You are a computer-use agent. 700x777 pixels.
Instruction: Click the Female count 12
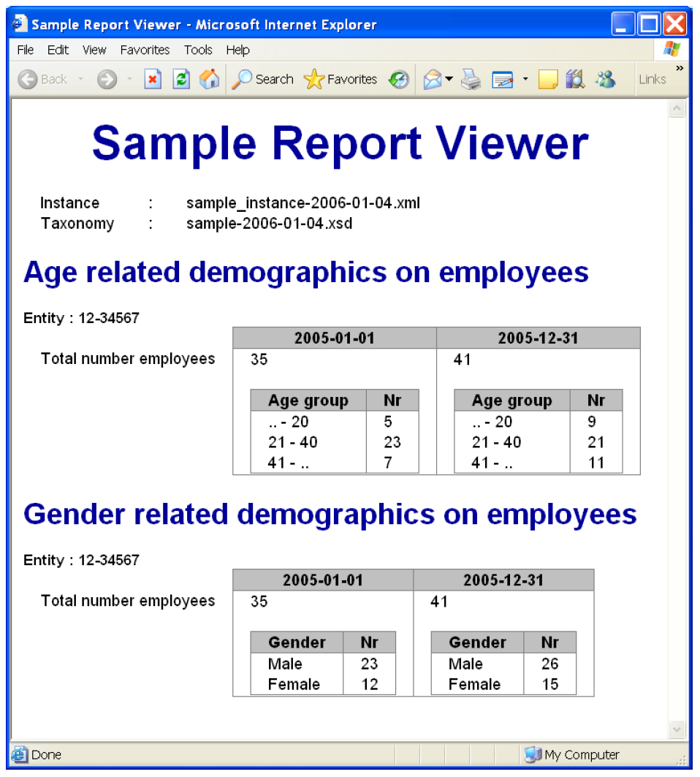point(370,684)
